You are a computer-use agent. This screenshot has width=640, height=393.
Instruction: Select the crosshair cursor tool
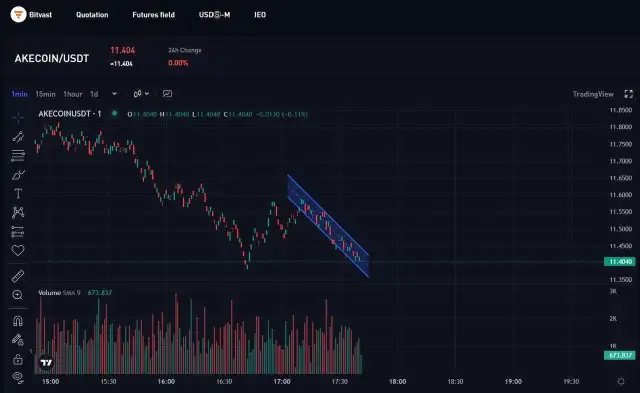click(18, 118)
